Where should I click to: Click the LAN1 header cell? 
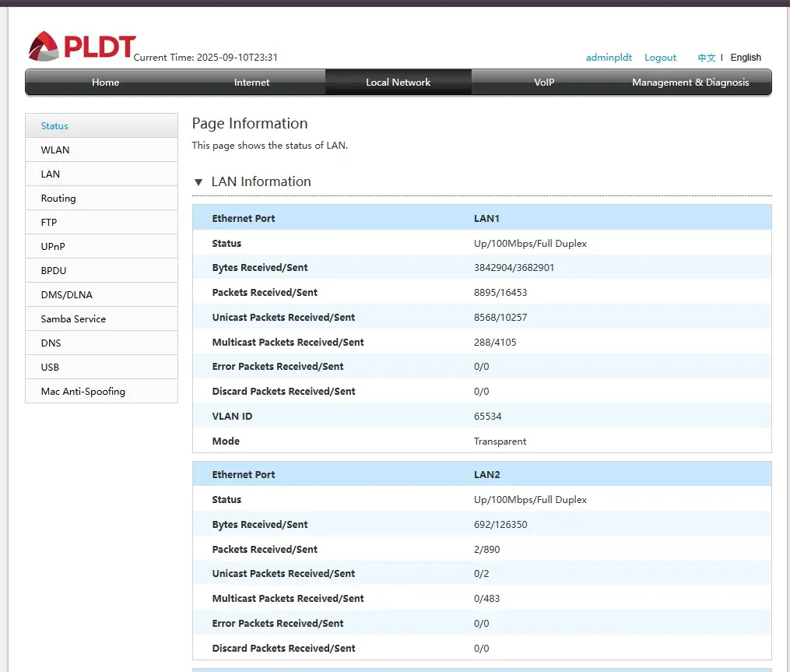486,218
